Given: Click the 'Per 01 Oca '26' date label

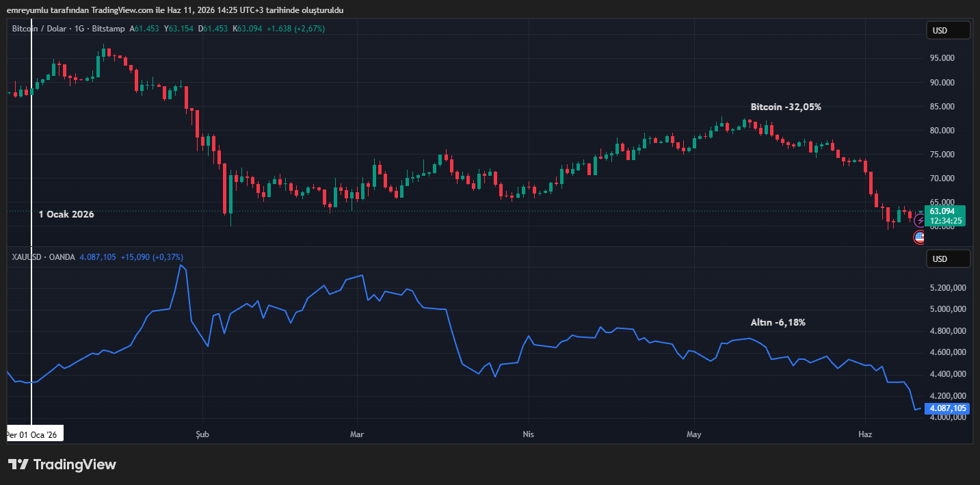Looking at the screenshot, I should 34,434.
